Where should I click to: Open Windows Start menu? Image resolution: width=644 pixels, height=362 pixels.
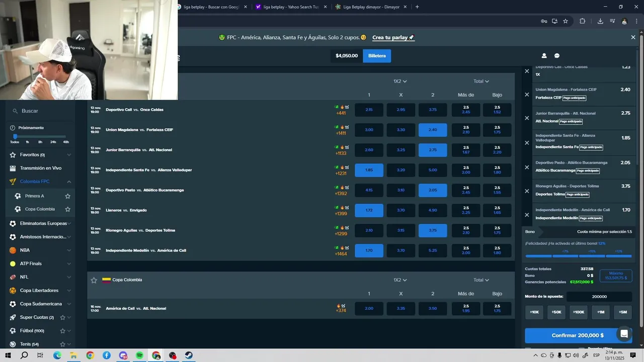(x=8, y=355)
